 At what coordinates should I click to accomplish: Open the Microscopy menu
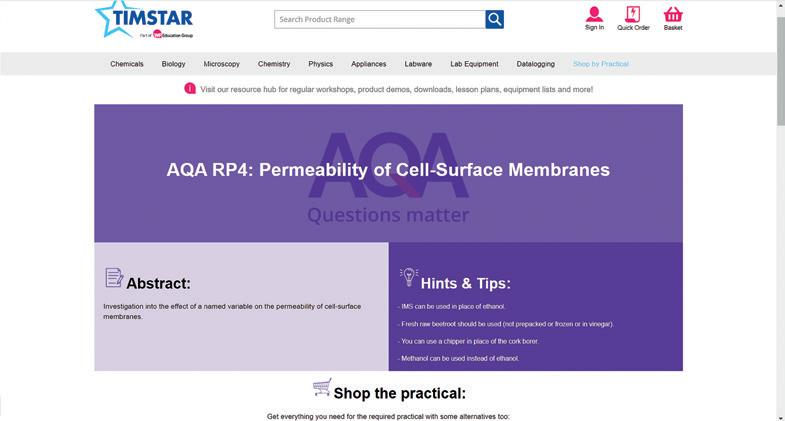pyautogui.click(x=221, y=64)
